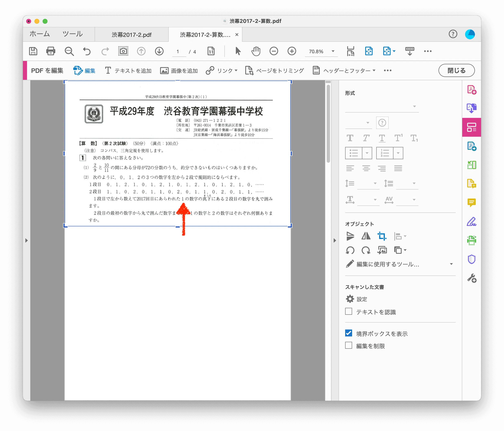Expand numbered list style dropdown
This screenshot has height=431, width=504.
pos(398,153)
